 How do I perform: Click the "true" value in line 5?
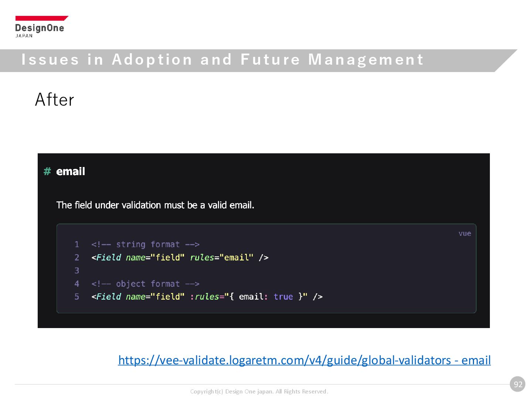283,297
